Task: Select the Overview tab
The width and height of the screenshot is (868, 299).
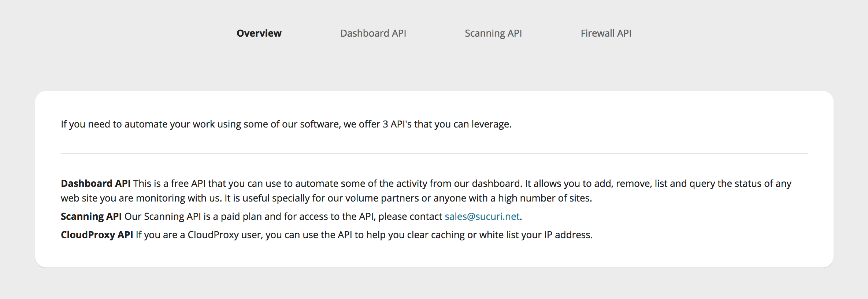Action: pos(259,33)
